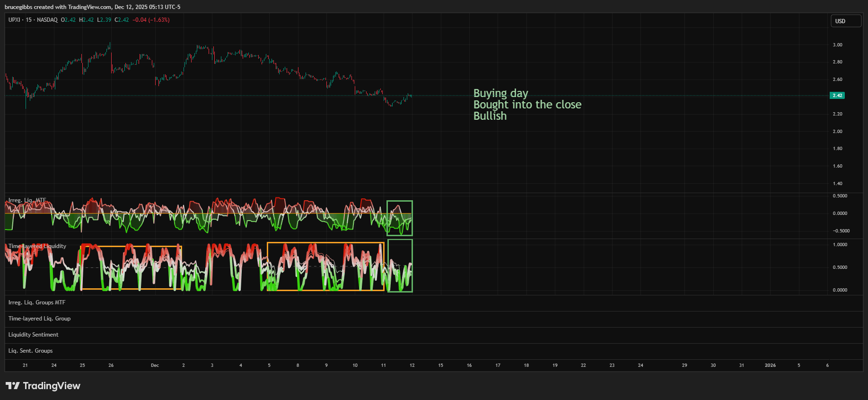Expand the Time-layered Liq. Group pane

pos(39,319)
